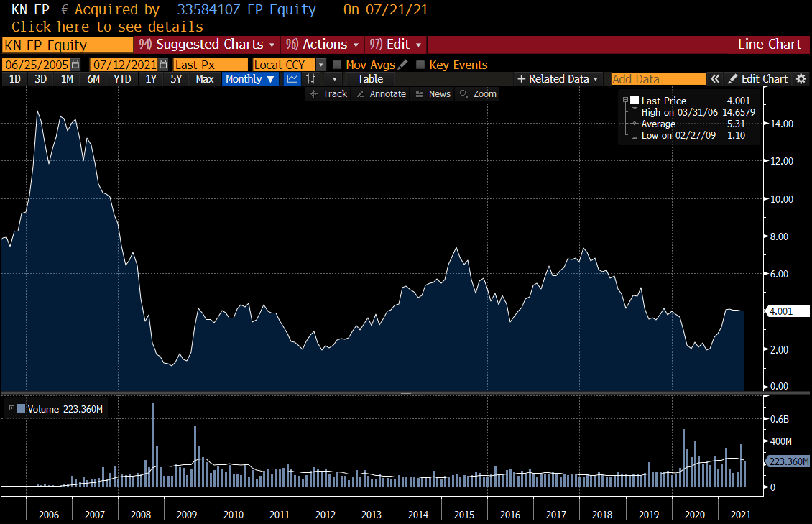
Task: Click the Line Chart title label
Action: click(x=769, y=45)
